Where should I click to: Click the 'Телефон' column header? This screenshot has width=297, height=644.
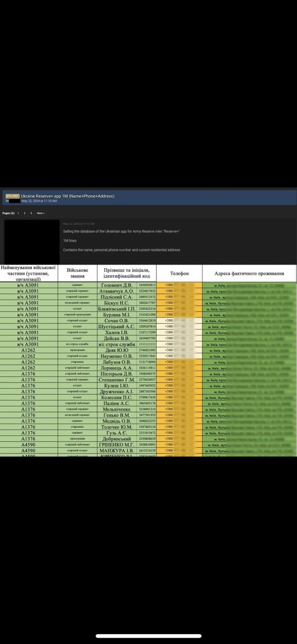tap(179, 273)
